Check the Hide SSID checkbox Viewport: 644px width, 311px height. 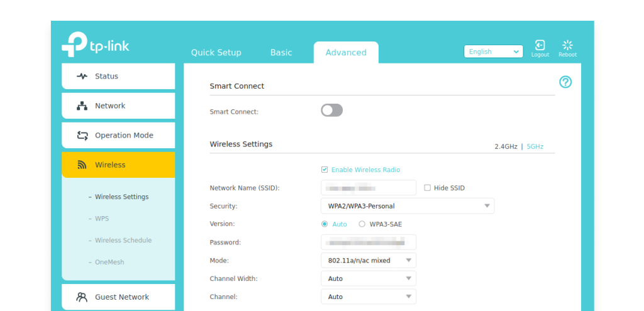428,188
